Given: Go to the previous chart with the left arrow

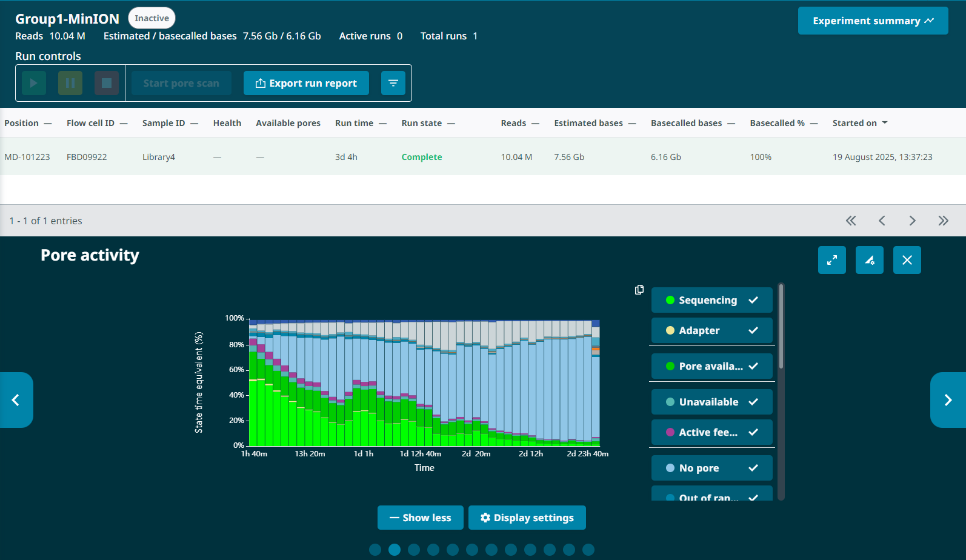Looking at the screenshot, I should [16, 400].
